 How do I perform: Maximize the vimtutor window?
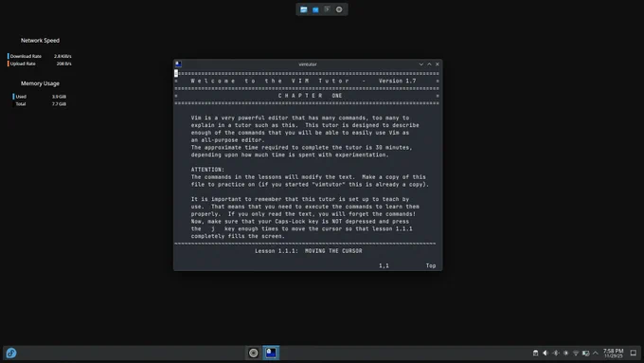point(429,64)
